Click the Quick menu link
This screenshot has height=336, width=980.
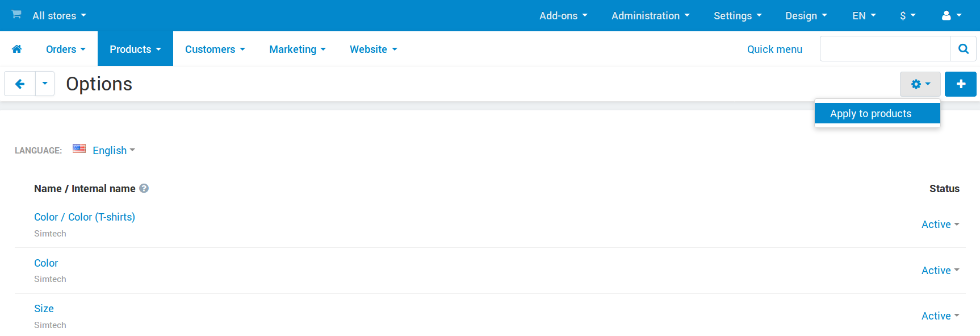tap(774, 49)
